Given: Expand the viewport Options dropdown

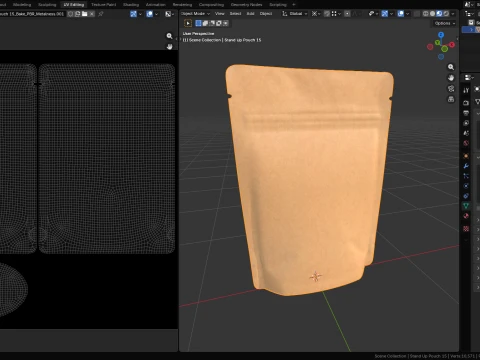Looking at the screenshot, I should point(445,23).
